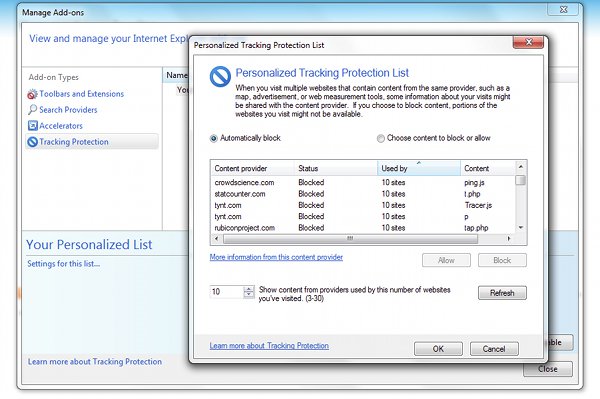Select the Search Providers magnifier icon
Image resolution: width=600 pixels, height=399 pixels.
[33, 110]
